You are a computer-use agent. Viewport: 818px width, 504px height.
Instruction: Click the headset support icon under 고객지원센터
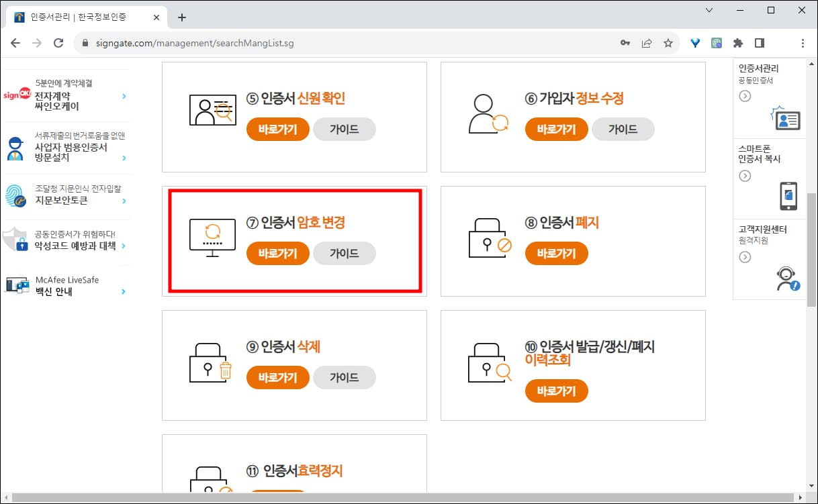tap(786, 278)
